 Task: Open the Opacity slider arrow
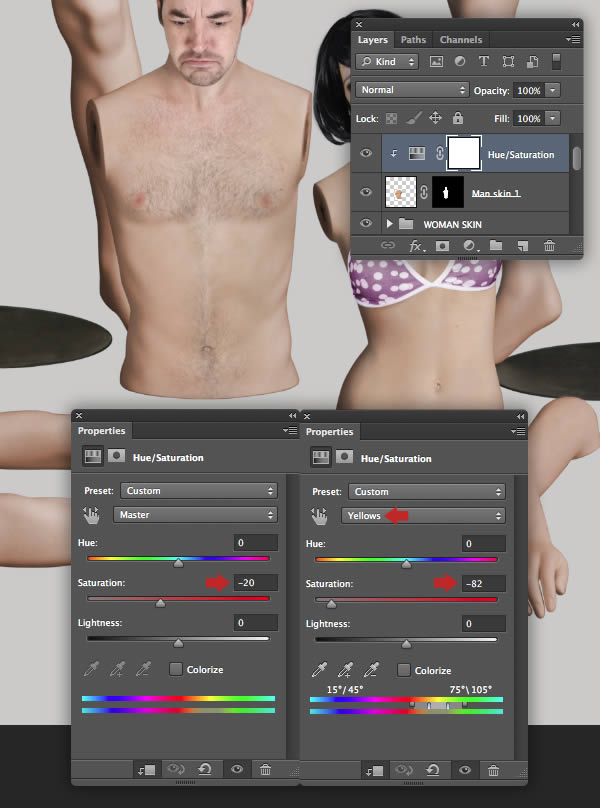pyautogui.click(x=553, y=90)
